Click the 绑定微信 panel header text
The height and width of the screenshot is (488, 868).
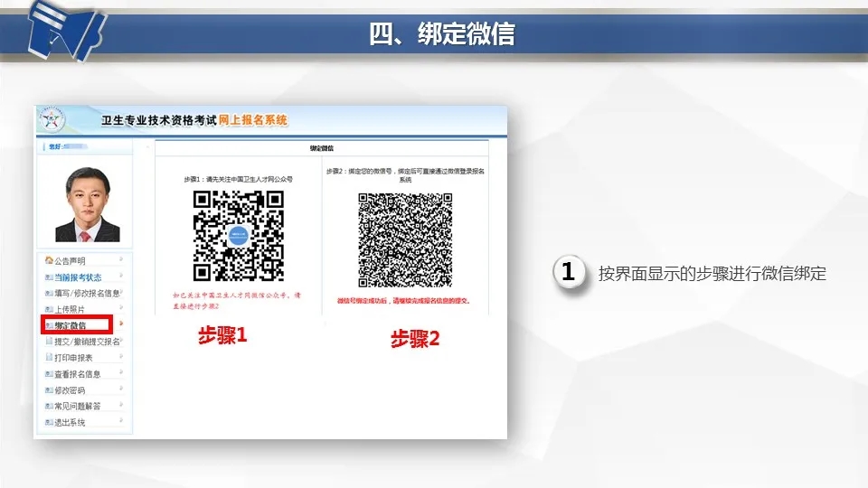click(322, 148)
